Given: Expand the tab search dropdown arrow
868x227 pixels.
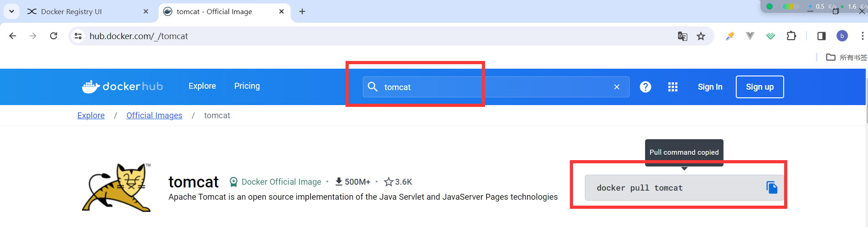Looking at the screenshot, I should [x=11, y=11].
